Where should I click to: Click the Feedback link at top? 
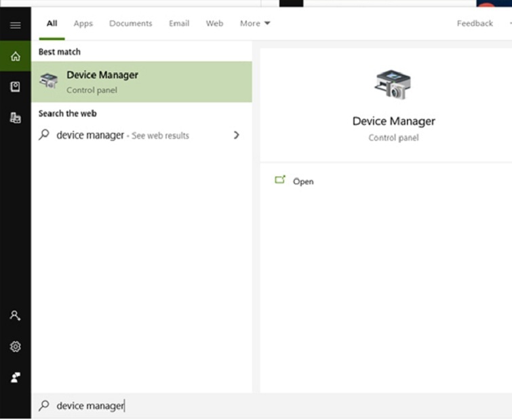475,23
